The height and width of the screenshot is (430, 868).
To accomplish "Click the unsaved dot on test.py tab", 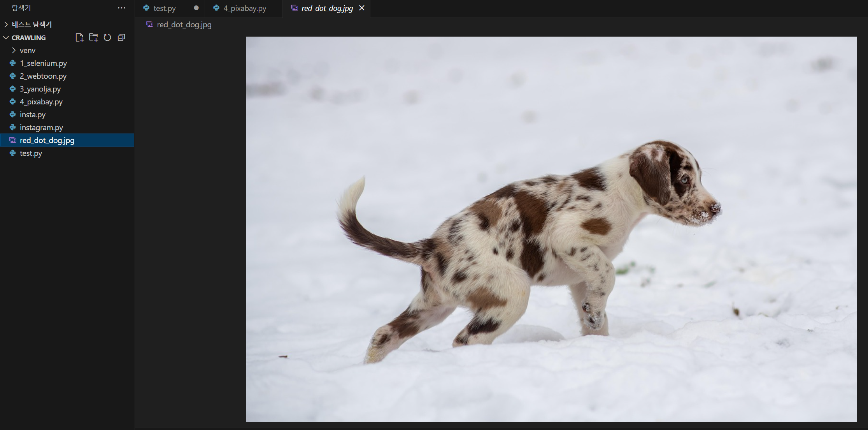I will (196, 8).
